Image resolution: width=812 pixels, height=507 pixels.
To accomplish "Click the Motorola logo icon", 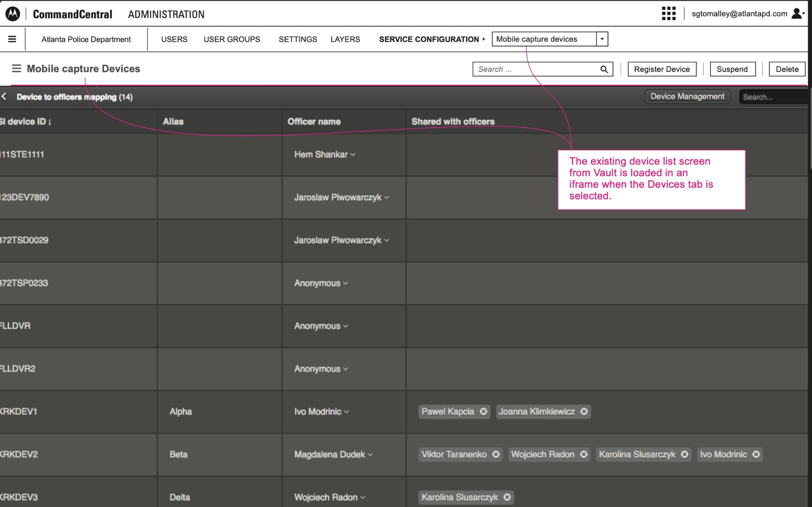I will point(13,14).
